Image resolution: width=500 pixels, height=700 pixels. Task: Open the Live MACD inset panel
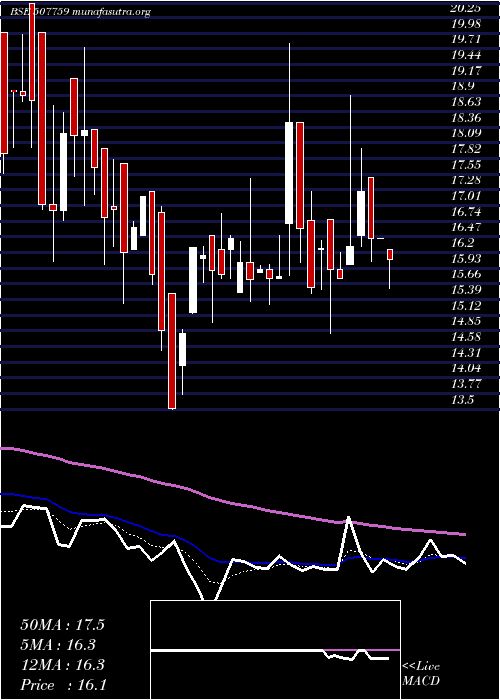pyautogui.click(x=275, y=650)
